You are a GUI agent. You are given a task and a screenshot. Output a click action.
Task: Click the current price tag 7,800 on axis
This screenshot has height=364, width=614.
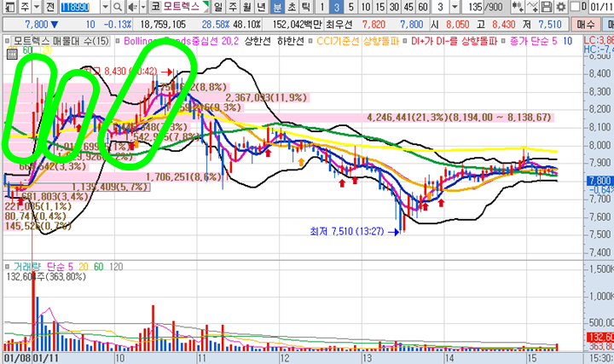point(600,181)
